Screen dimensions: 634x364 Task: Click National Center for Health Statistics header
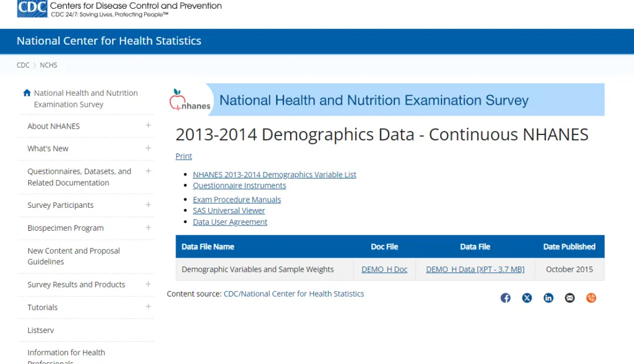coord(109,41)
